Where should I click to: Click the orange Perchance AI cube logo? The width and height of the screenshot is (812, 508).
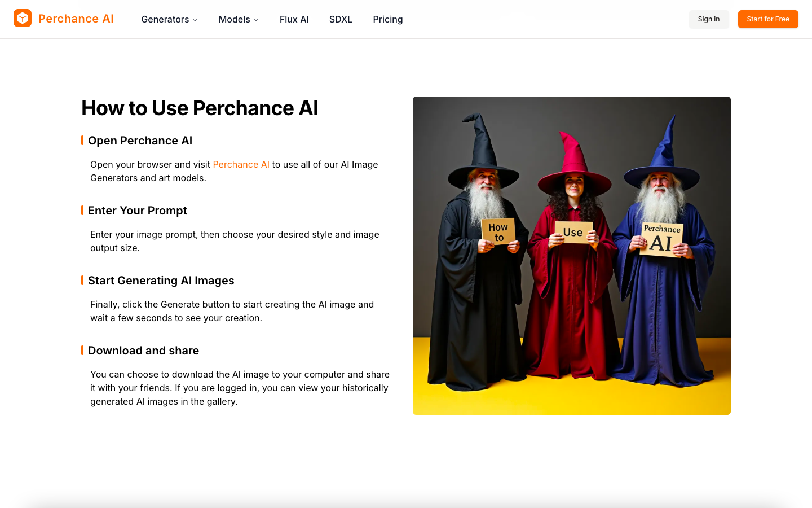click(23, 19)
